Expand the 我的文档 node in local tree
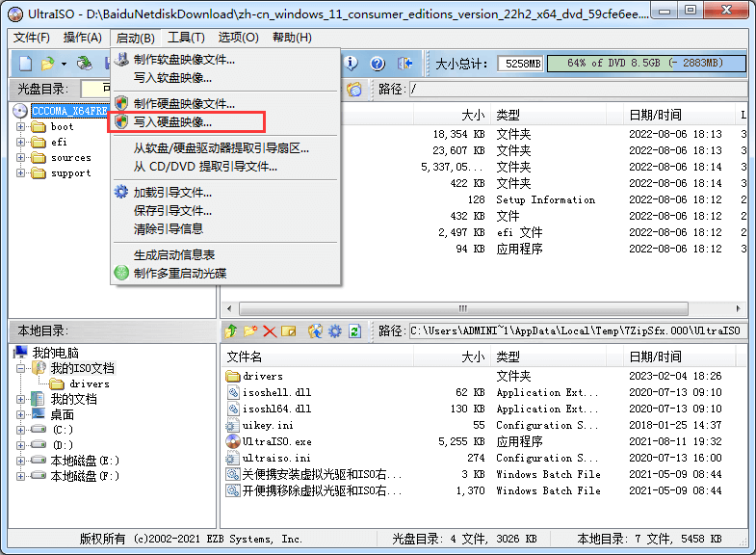Screen dimensions: 756x555 pos(22,399)
